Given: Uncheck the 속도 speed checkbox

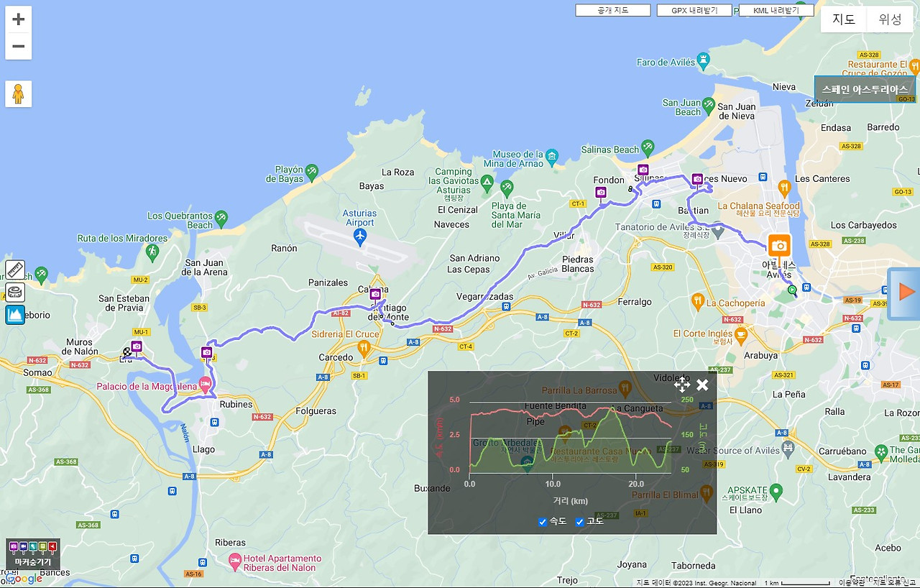Looking at the screenshot, I should [x=543, y=522].
